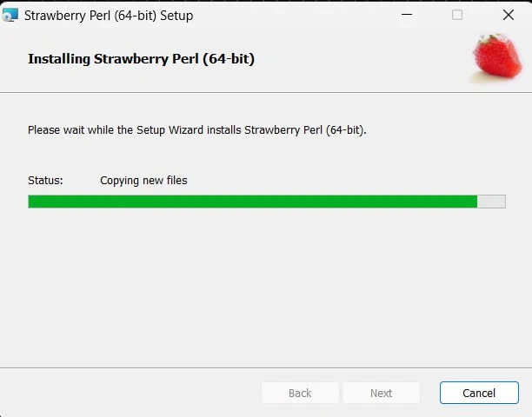Click the disabled Back button
Image resolution: width=532 pixels, height=417 pixels.
point(300,393)
